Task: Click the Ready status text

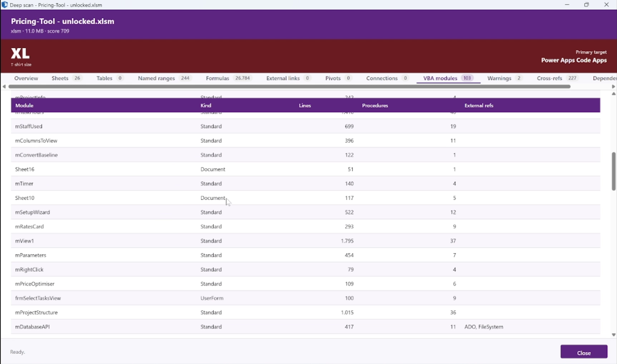Action: tap(17, 352)
